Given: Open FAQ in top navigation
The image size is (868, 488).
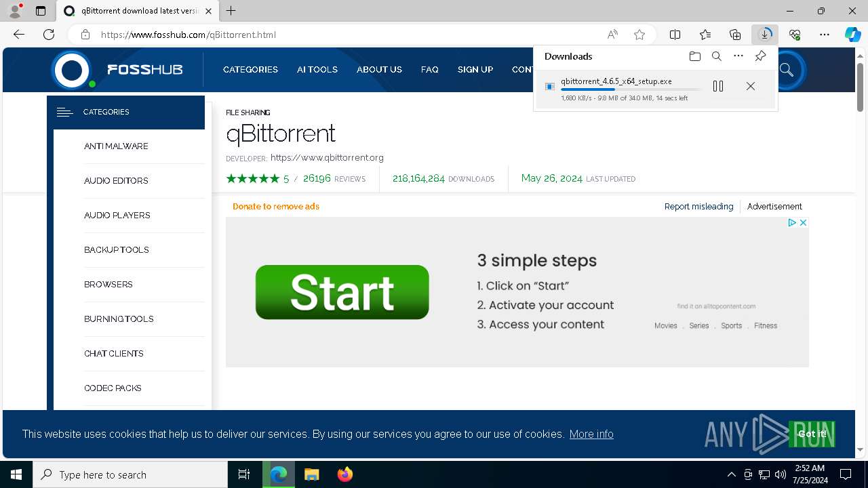Looking at the screenshot, I should [x=429, y=70].
